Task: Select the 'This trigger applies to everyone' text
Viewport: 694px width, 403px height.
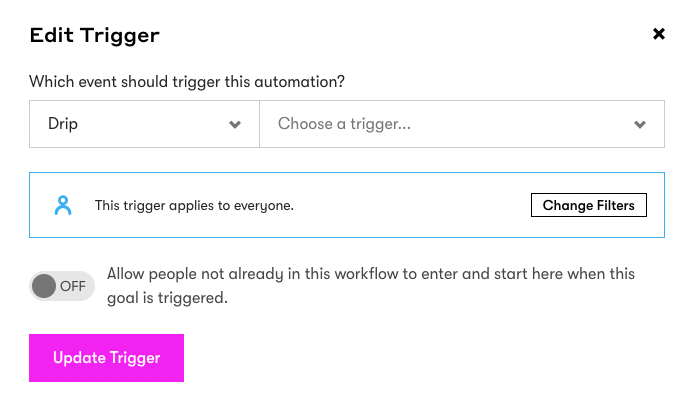Action: point(194,205)
